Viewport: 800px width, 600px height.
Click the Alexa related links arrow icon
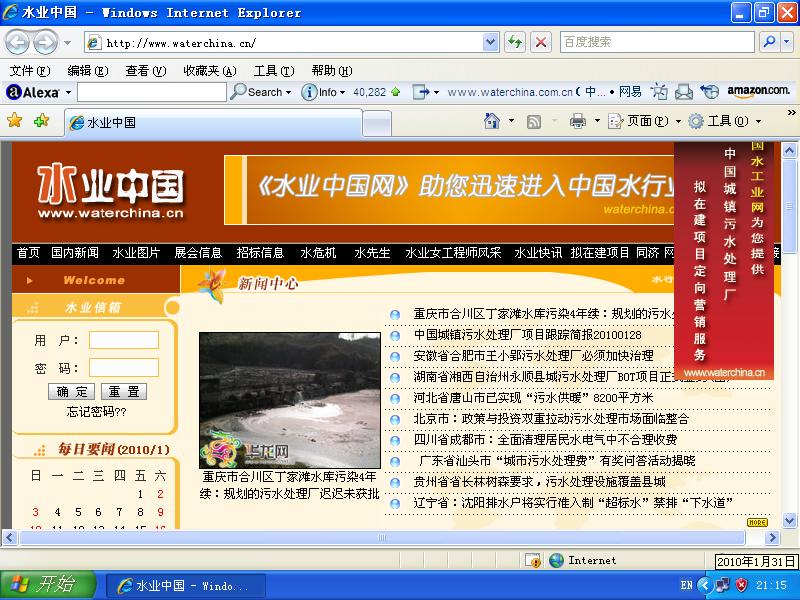(x=421, y=92)
